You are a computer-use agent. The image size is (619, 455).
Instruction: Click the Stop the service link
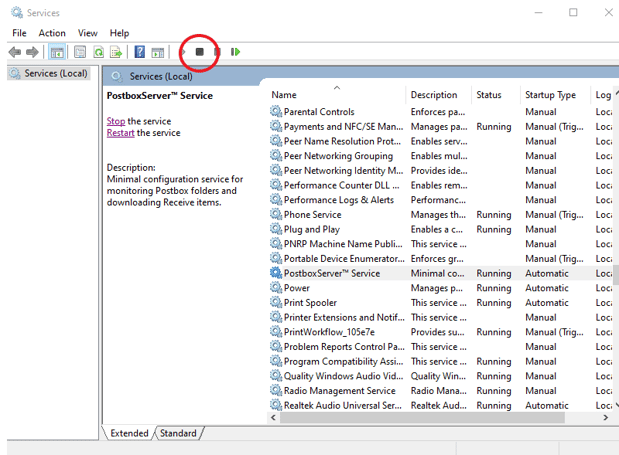116,121
